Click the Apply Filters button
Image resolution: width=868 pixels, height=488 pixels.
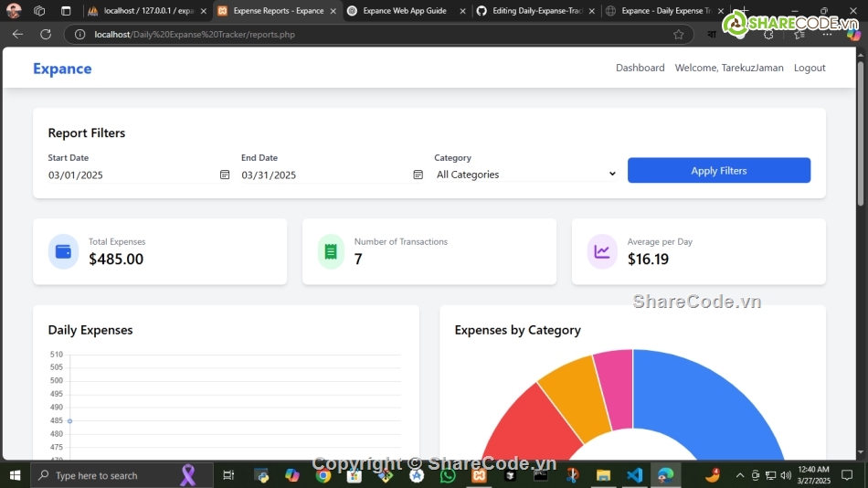pyautogui.click(x=718, y=171)
